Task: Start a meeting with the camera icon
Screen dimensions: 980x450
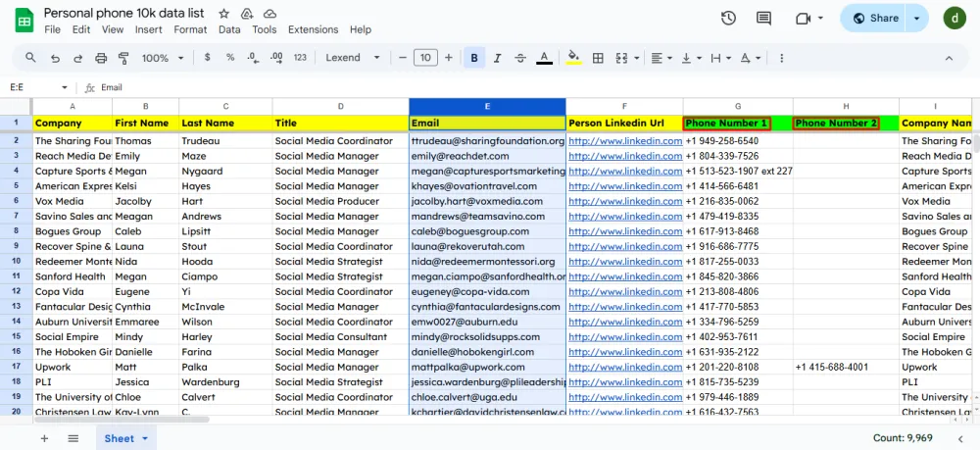Action: click(804, 18)
